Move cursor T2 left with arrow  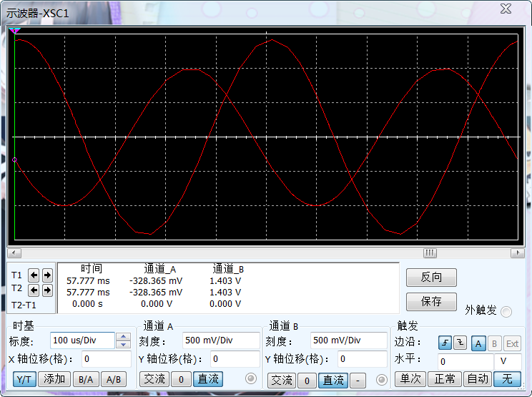click(x=34, y=290)
